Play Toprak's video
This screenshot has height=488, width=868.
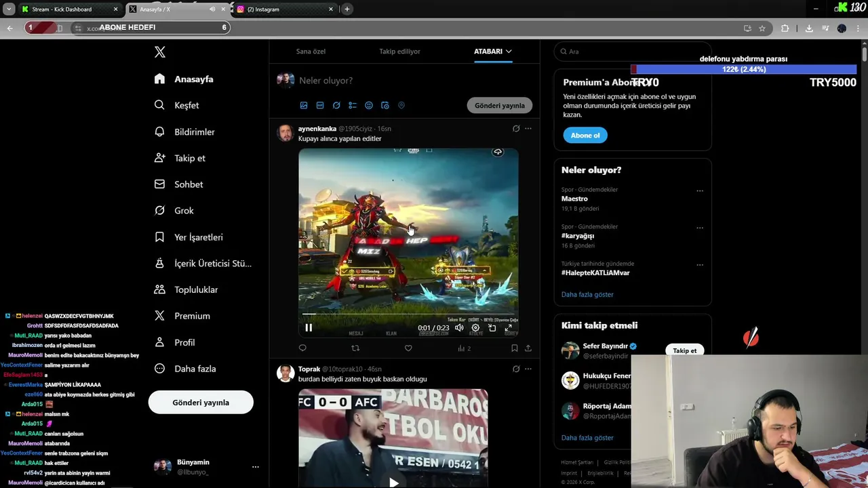393,482
